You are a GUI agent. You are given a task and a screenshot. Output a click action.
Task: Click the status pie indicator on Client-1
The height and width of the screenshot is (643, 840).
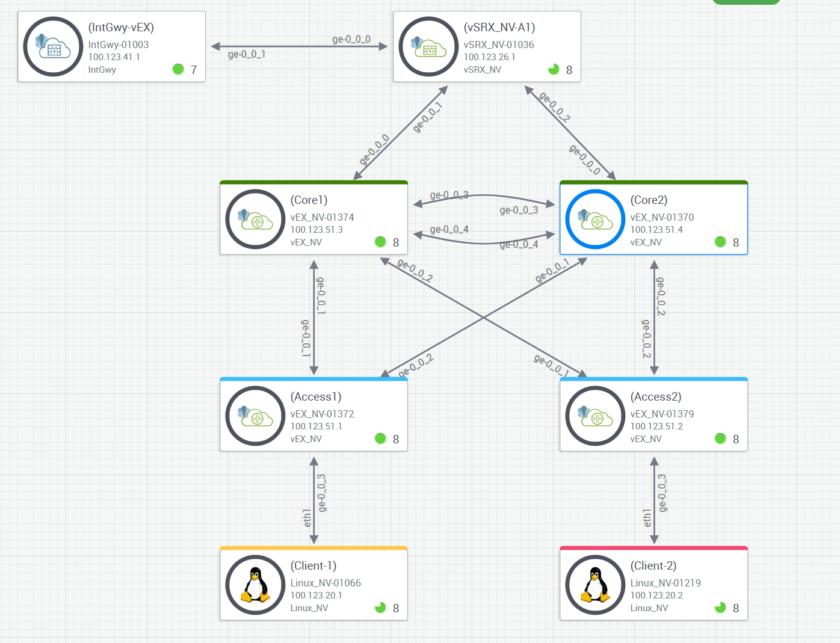380,608
